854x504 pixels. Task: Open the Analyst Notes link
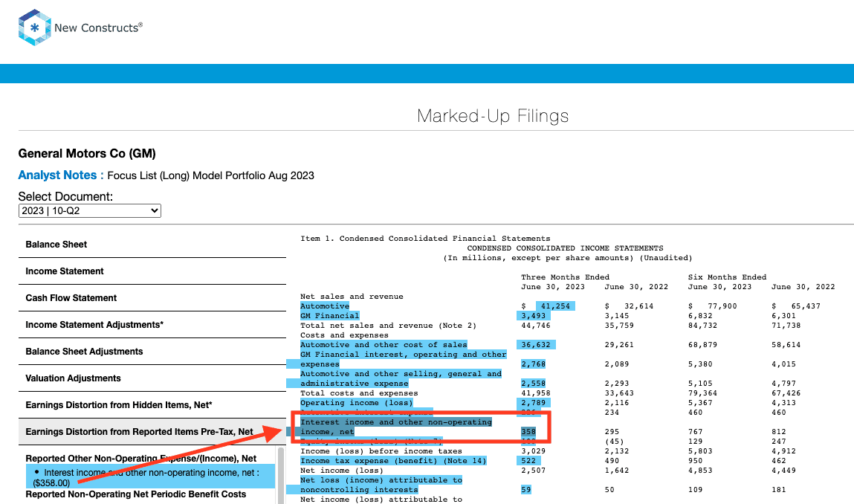[57, 175]
